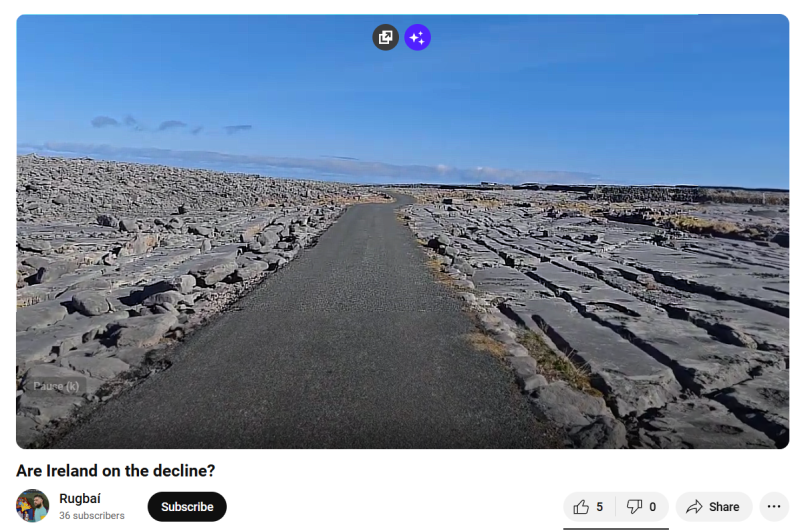
Task: Open the Rugbaí channel avatar
Action: (33, 505)
